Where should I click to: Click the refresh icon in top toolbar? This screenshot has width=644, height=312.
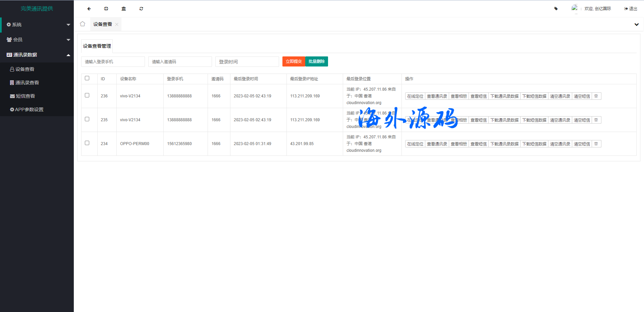point(141,9)
